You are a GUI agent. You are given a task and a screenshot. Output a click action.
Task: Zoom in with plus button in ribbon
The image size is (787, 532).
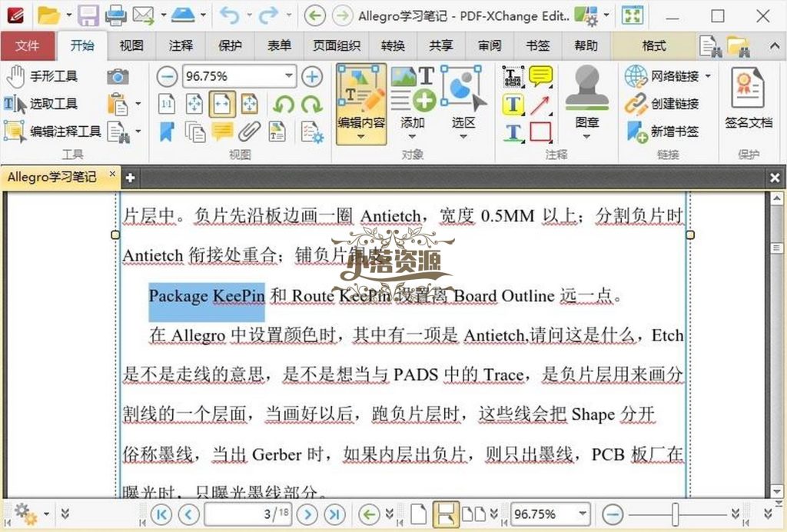click(312, 77)
